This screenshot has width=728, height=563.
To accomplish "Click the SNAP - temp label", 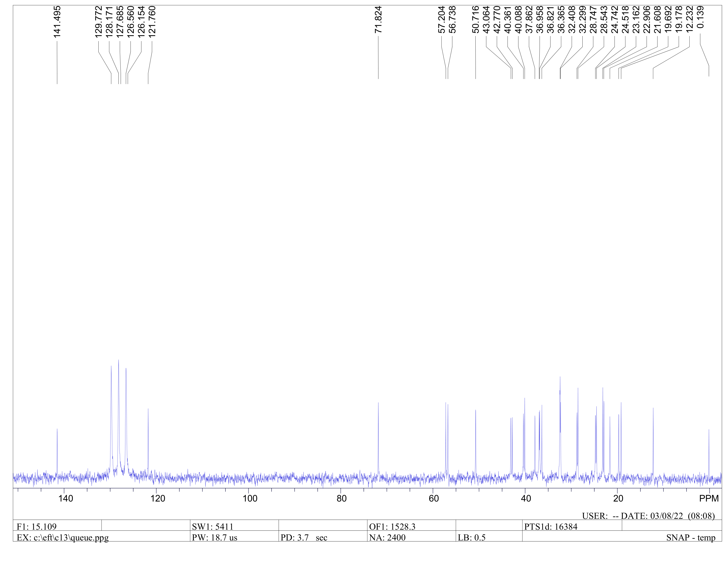I will [691, 538].
